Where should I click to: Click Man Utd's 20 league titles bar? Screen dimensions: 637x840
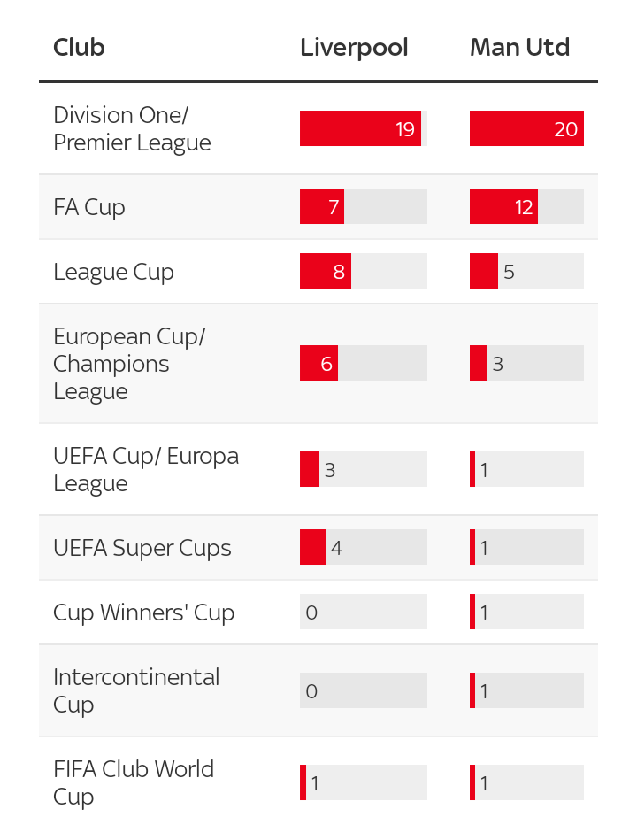(x=526, y=128)
